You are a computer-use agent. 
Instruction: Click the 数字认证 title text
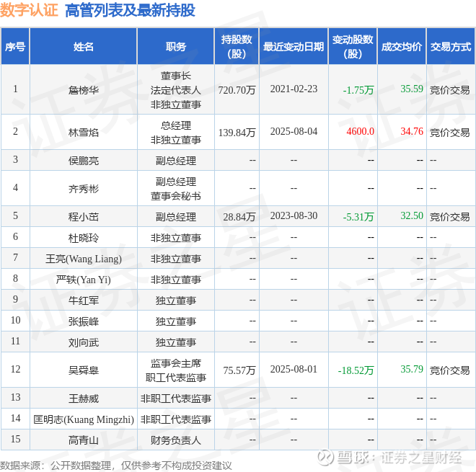point(29,10)
